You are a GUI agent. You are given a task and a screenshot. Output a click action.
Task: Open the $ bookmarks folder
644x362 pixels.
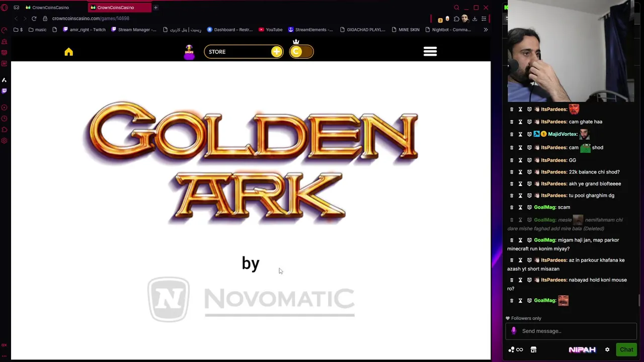[x=18, y=30]
